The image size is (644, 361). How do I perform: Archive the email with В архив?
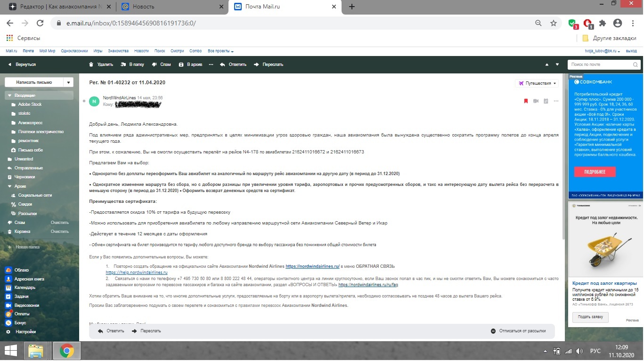coord(190,64)
